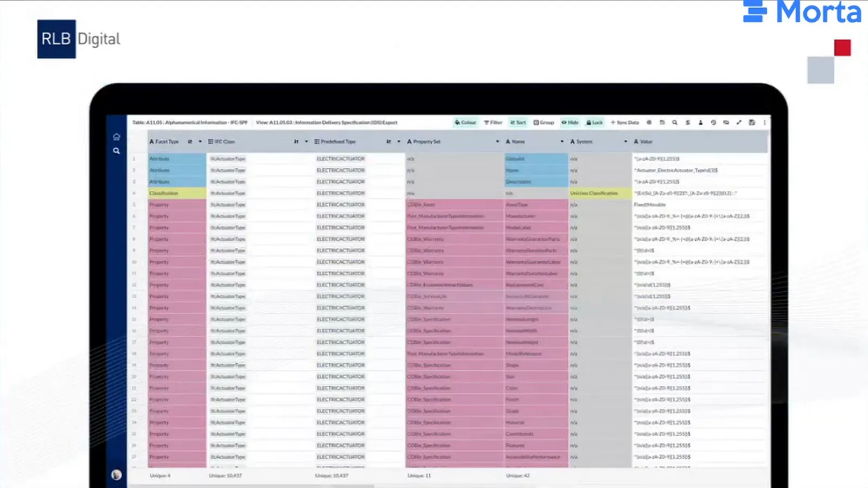Open the Filter options
868x488 pixels.
[493, 123]
